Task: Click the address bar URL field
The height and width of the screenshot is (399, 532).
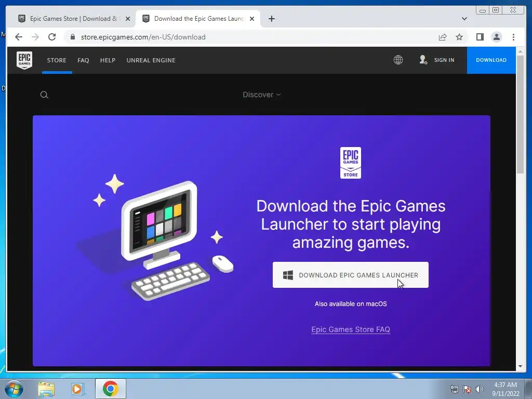Action: [x=251, y=37]
